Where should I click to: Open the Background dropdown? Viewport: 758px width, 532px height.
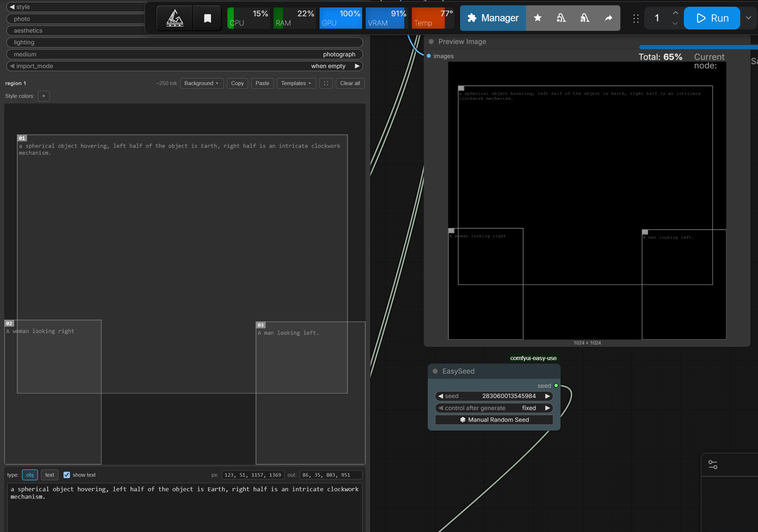(201, 83)
